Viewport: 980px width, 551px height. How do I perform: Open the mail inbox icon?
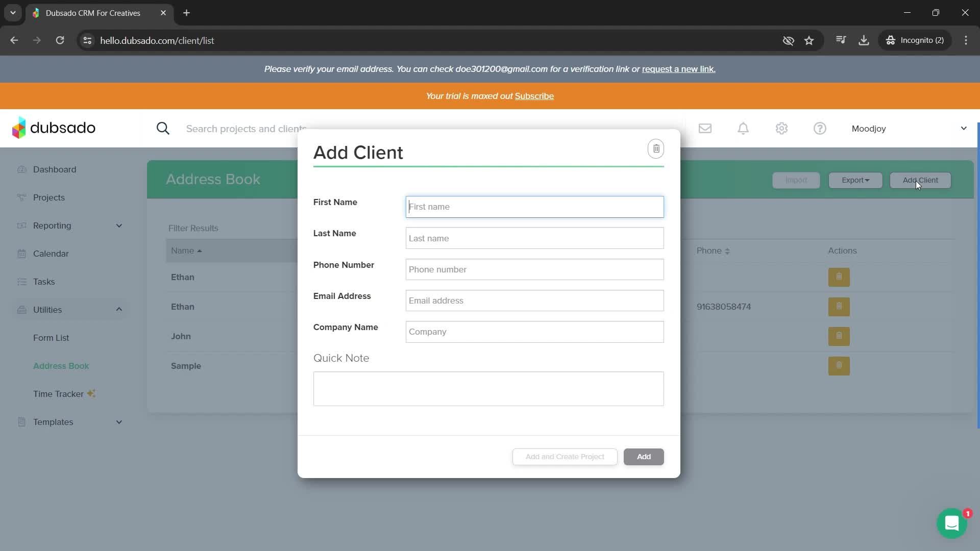[705, 129]
